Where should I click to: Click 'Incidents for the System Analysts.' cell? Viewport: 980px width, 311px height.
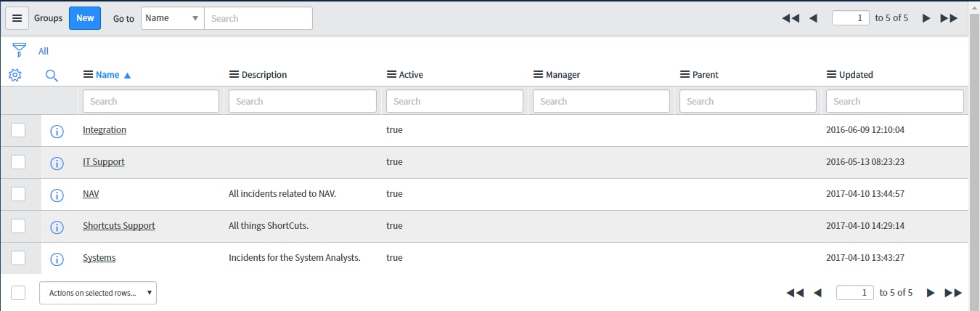pyautogui.click(x=295, y=258)
